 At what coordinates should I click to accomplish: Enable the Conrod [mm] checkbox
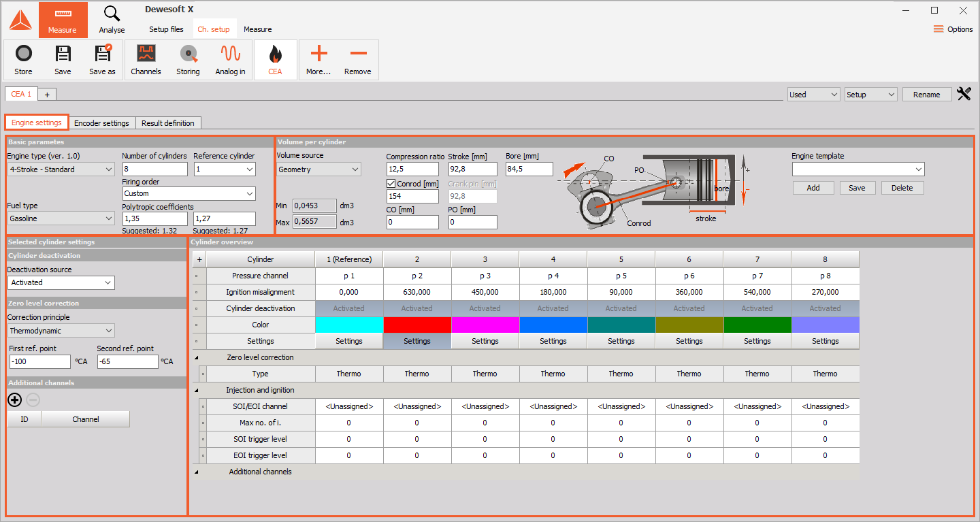coord(391,183)
